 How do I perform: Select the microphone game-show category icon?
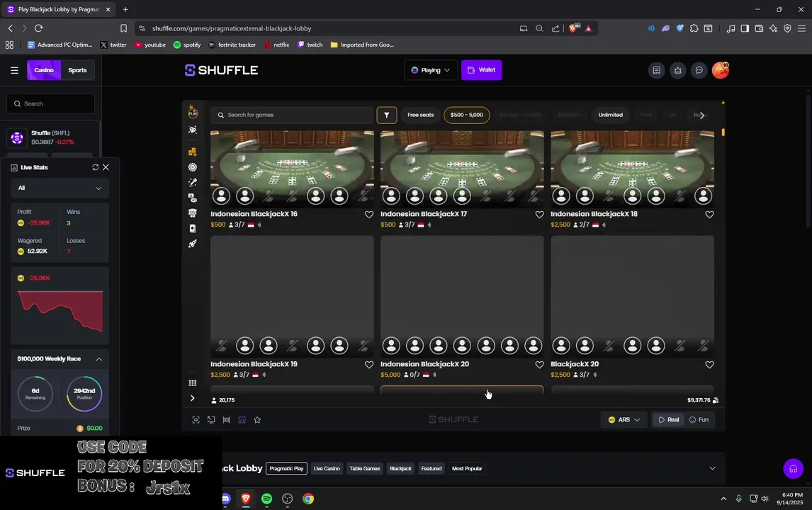pyautogui.click(x=193, y=183)
